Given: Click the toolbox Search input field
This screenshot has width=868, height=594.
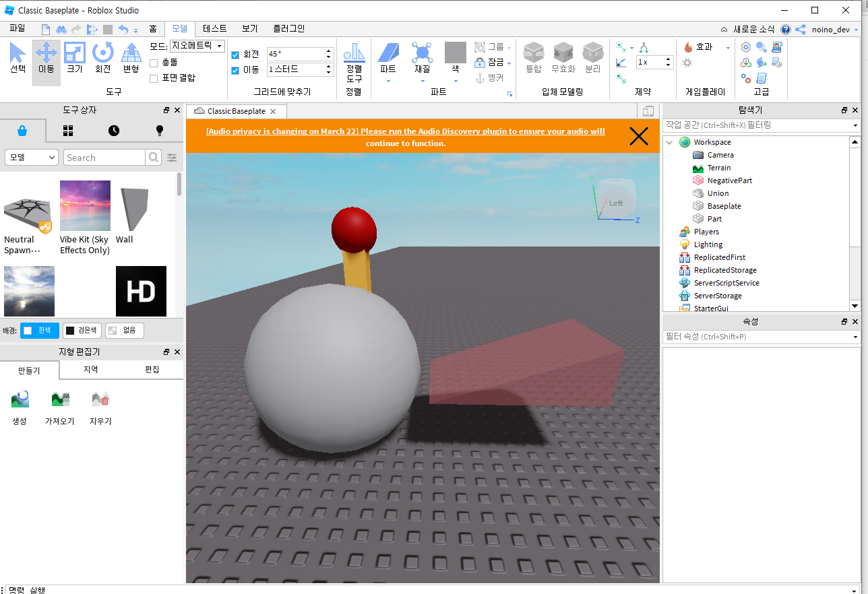Looking at the screenshot, I should 104,158.
